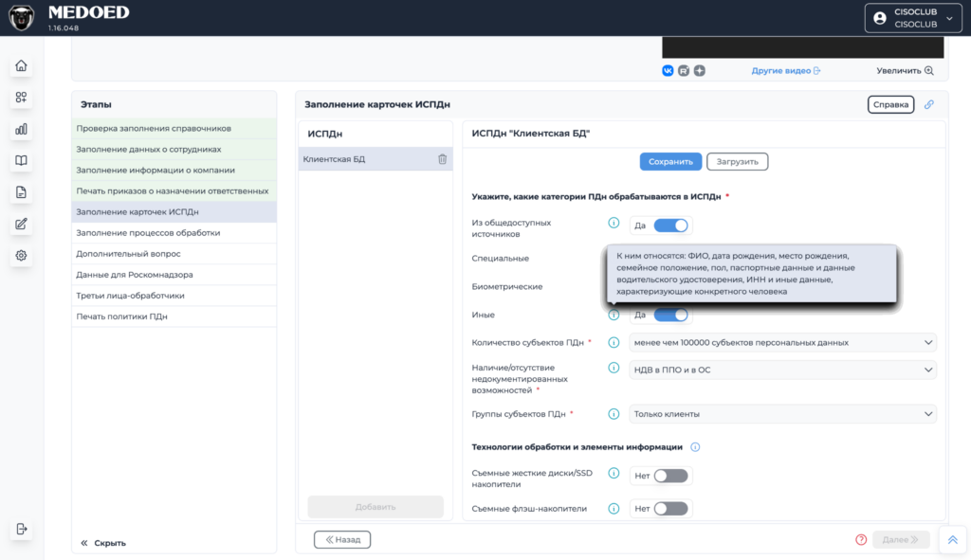Share the video via the VK icon

pos(668,70)
